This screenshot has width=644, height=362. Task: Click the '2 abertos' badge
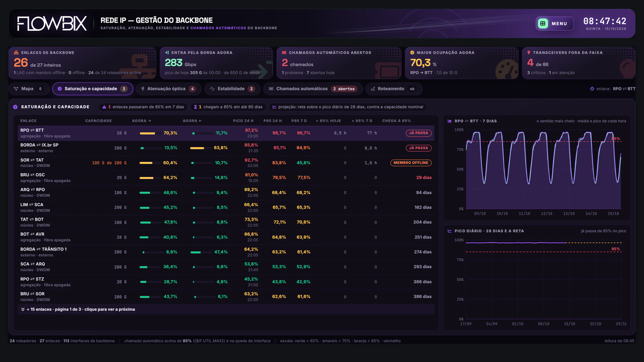click(x=344, y=89)
